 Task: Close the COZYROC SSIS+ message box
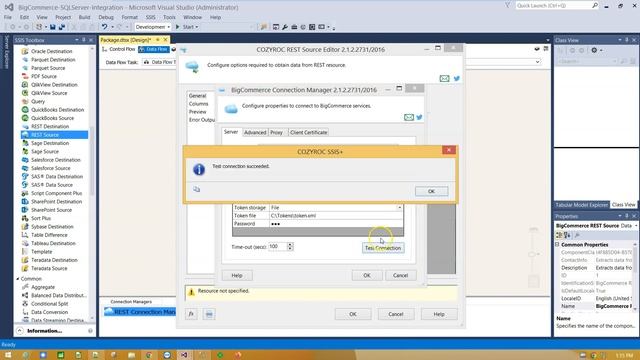(449, 150)
